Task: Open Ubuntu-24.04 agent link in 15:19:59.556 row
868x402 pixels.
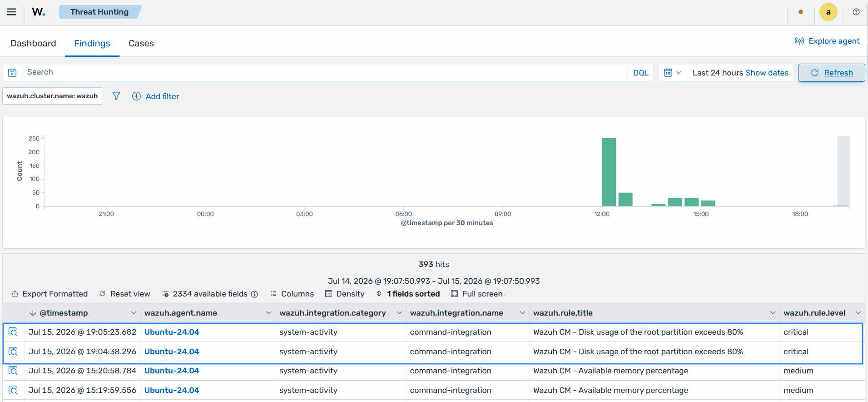Action: pos(172,390)
